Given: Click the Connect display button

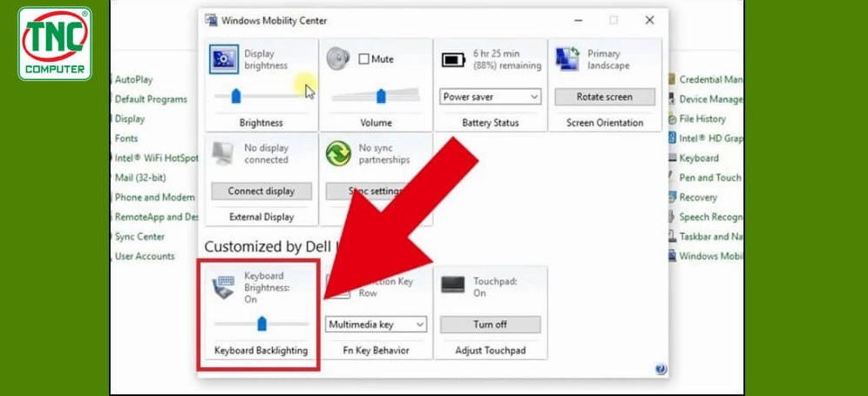Looking at the screenshot, I should point(261,191).
